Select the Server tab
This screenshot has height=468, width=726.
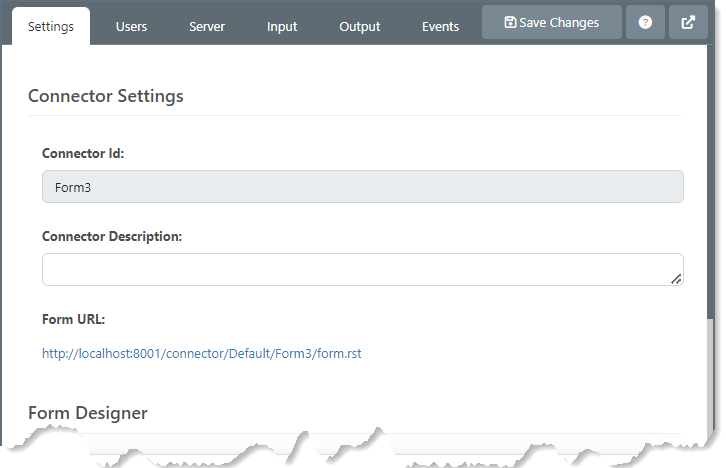[207, 27]
